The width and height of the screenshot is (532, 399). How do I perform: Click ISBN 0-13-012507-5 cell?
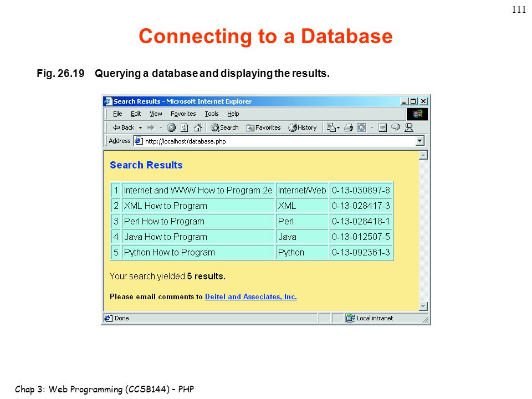361,237
